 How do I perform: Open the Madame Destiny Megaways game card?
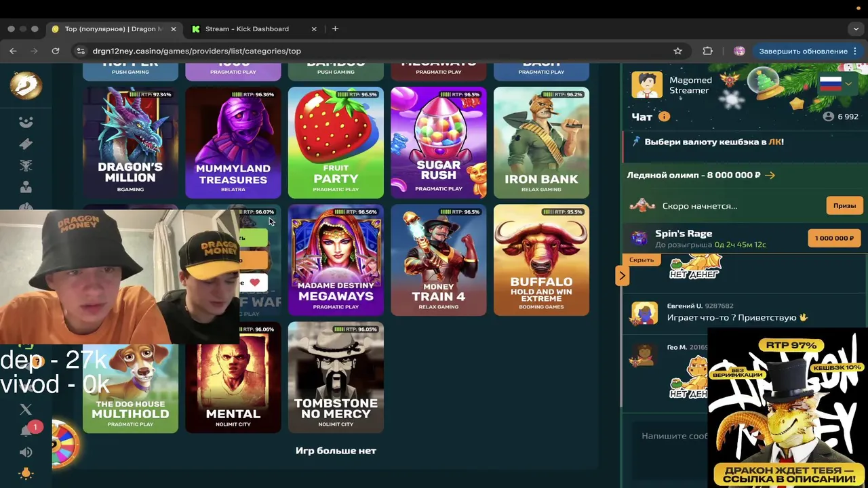pyautogui.click(x=336, y=260)
